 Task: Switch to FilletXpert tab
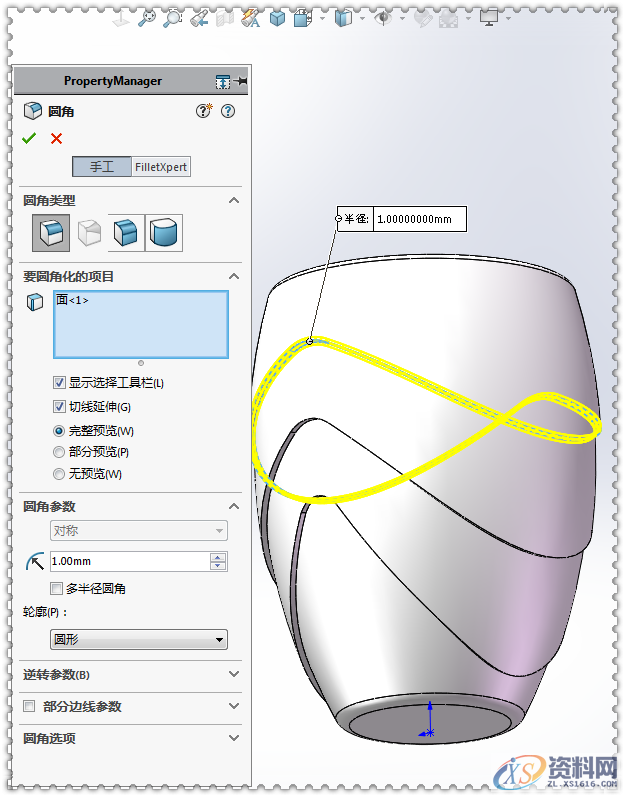[161, 167]
